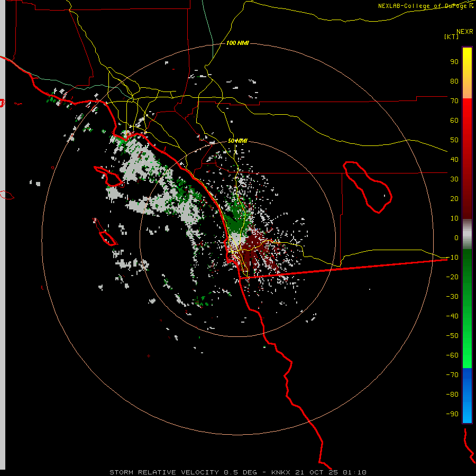Click the '-40' value on the velocity scale
The height and width of the screenshot is (476, 476).
click(452, 316)
